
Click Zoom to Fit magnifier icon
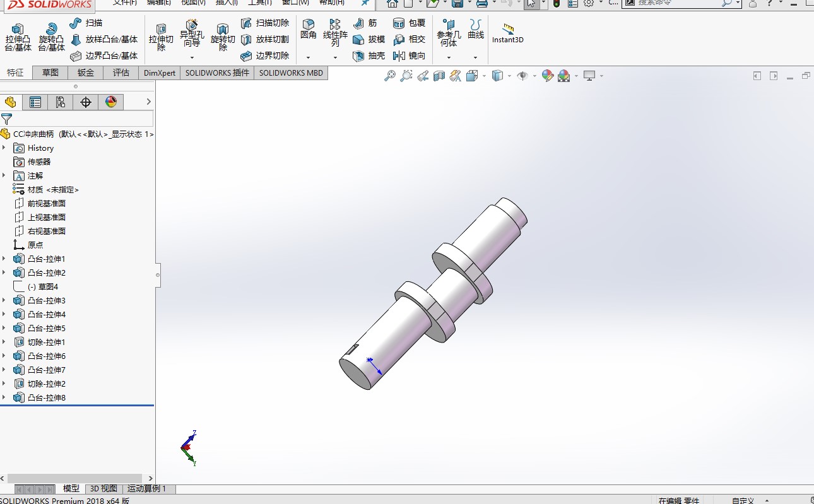pyautogui.click(x=390, y=76)
